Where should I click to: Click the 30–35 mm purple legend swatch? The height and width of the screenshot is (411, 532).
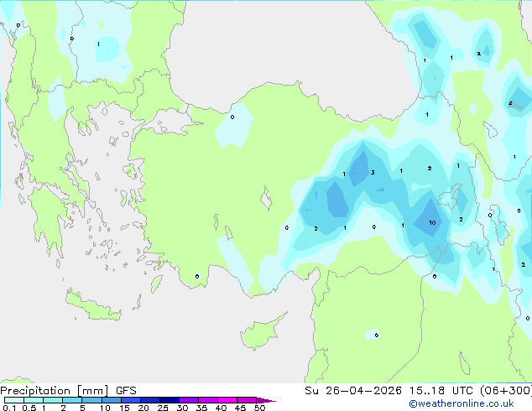point(189,400)
